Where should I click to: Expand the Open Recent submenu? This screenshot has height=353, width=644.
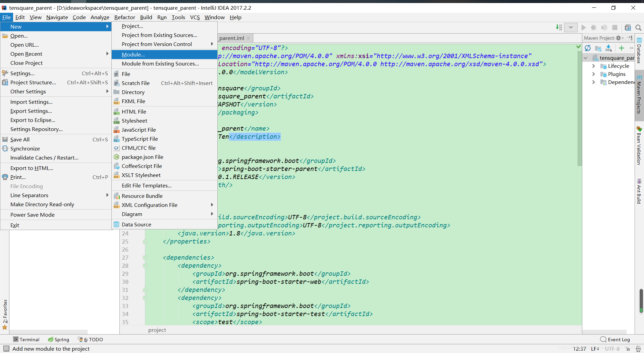coord(56,54)
